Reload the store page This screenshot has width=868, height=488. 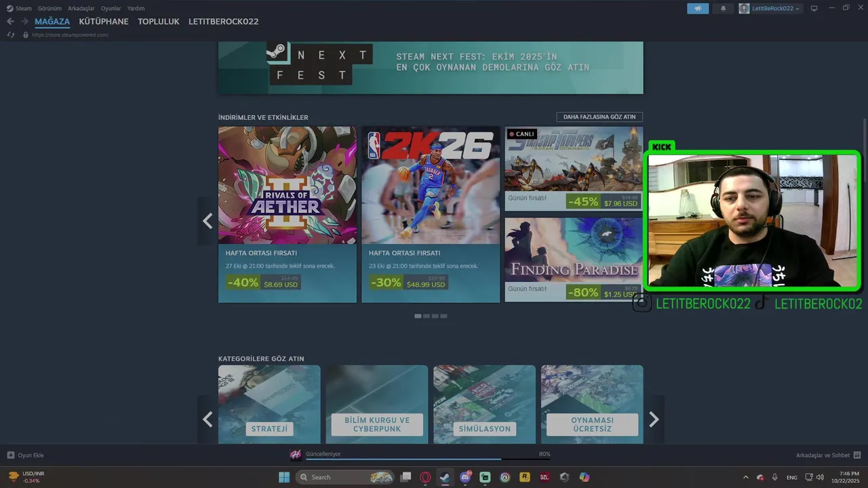(x=10, y=35)
